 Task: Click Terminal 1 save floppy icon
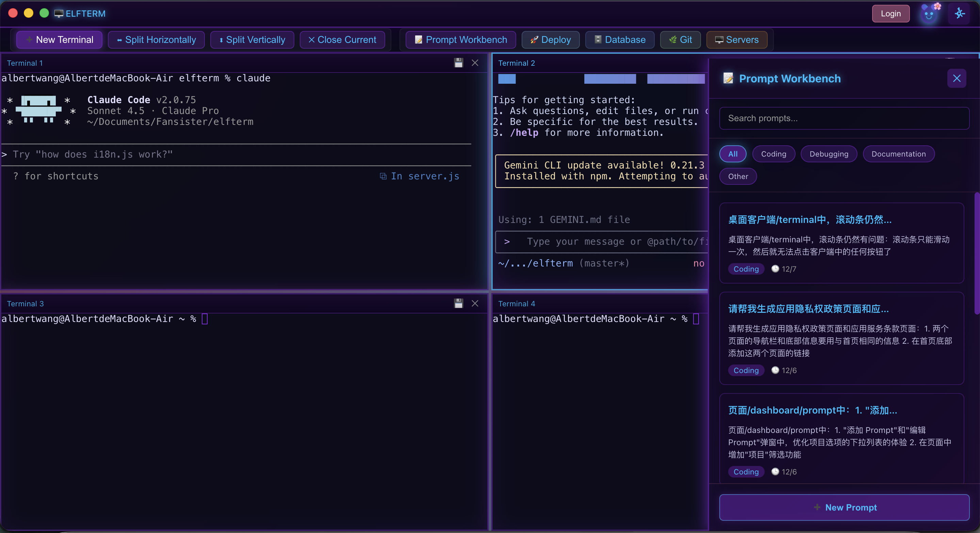pos(458,63)
